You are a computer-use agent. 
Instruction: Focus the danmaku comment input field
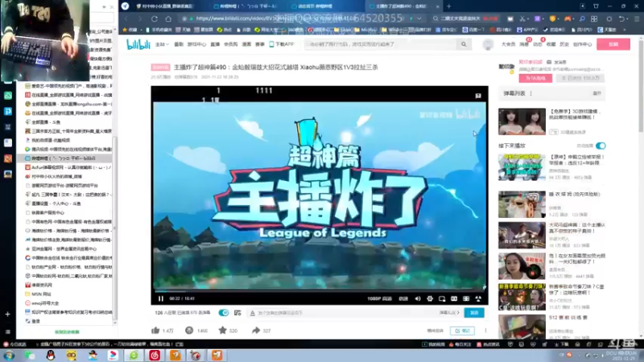347,313
